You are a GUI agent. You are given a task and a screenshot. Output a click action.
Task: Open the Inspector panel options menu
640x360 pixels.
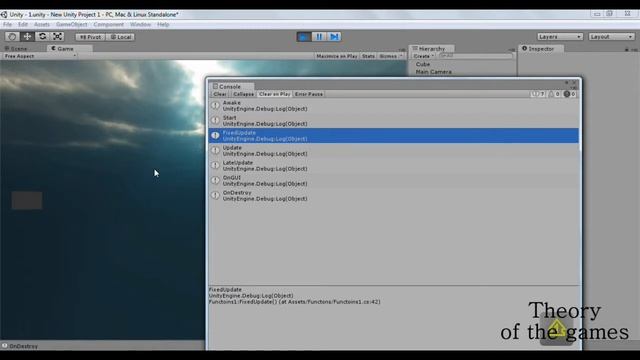[634, 49]
